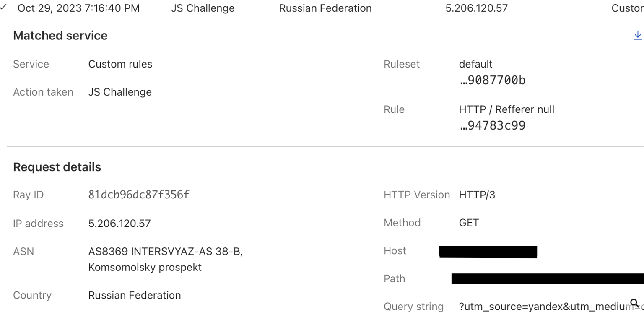Click the download export icon
Viewport: 644px width, 312px height.
point(638,35)
